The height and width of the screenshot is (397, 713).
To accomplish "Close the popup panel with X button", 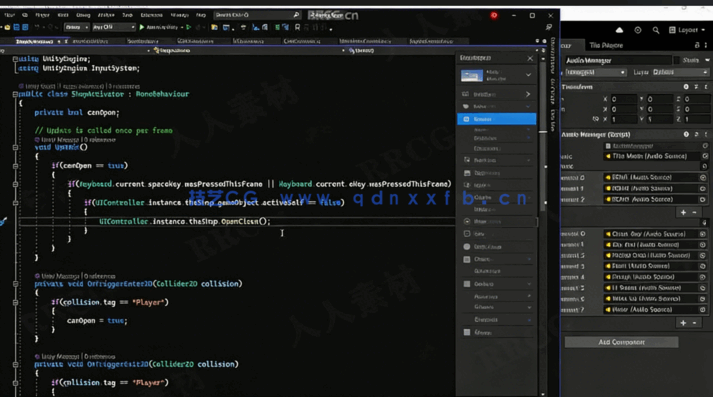I will point(530,58).
